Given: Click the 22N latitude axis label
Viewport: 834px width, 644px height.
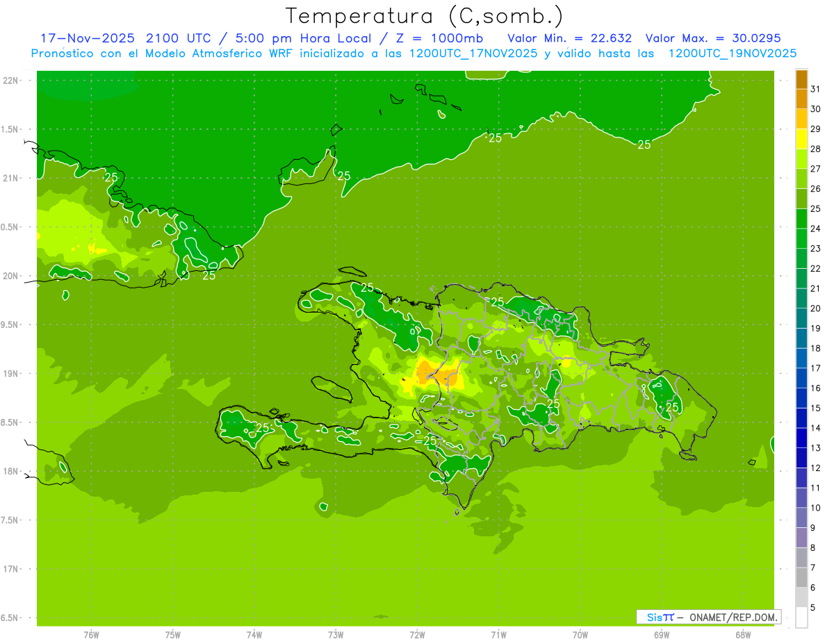Looking at the screenshot, I should click(12, 81).
